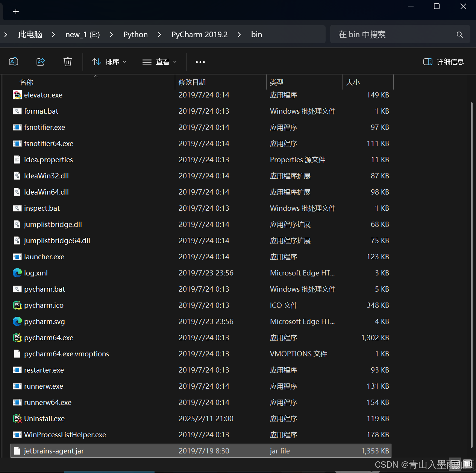This screenshot has height=473, width=476.
Task: Sort by 类型 column header
Action: [x=305, y=82]
